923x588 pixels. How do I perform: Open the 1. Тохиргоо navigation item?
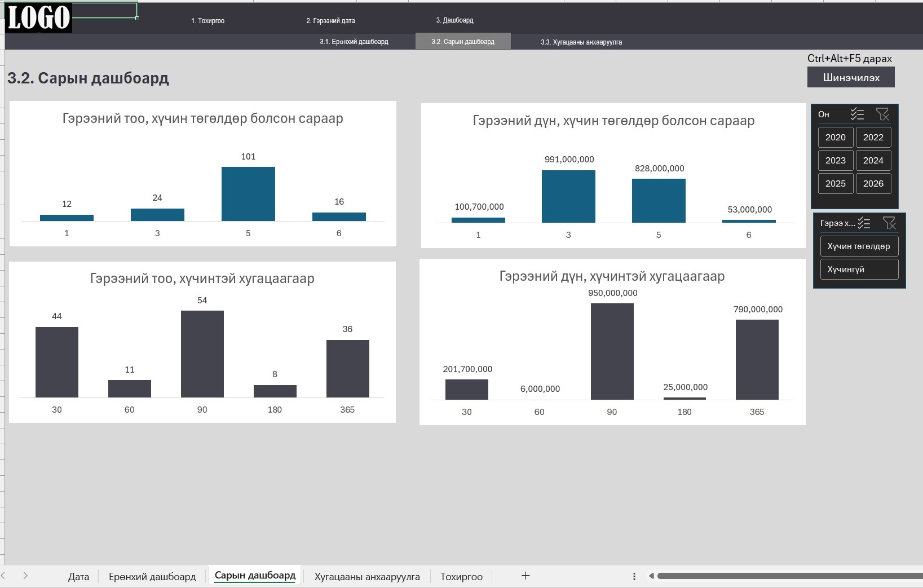pyautogui.click(x=207, y=21)
